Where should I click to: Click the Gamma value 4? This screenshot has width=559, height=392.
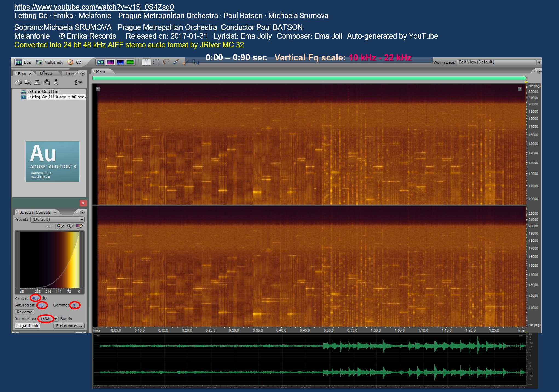point(74,305)
